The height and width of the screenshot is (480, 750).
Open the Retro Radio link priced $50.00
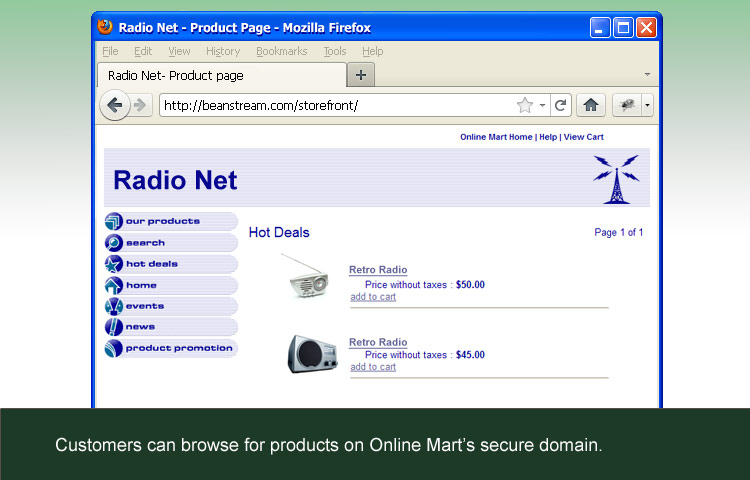point(378,270)
